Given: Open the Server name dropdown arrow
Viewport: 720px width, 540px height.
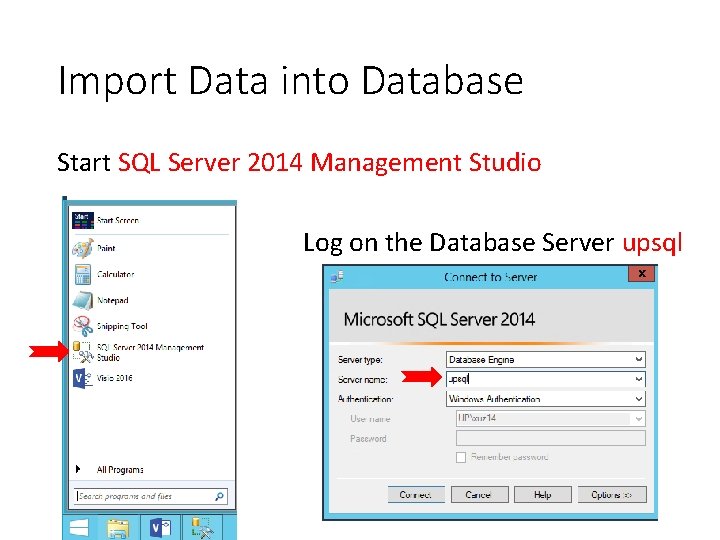Looking at the screenshot, I should coord(638,379).
